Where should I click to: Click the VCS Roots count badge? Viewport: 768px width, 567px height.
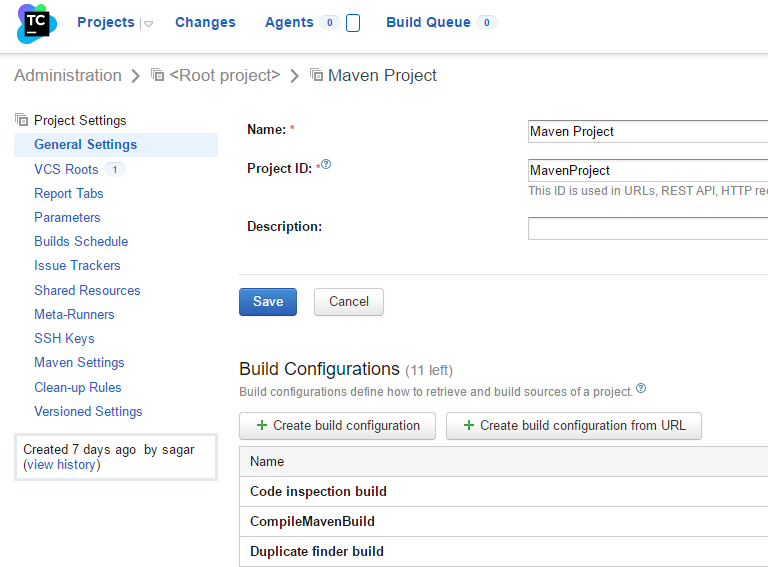(x=115, y=169)
